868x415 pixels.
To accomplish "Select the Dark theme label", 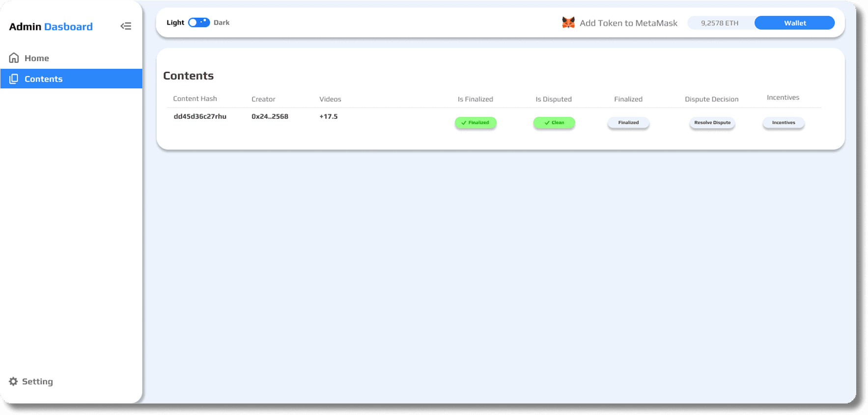I will [x=222, y=23].
